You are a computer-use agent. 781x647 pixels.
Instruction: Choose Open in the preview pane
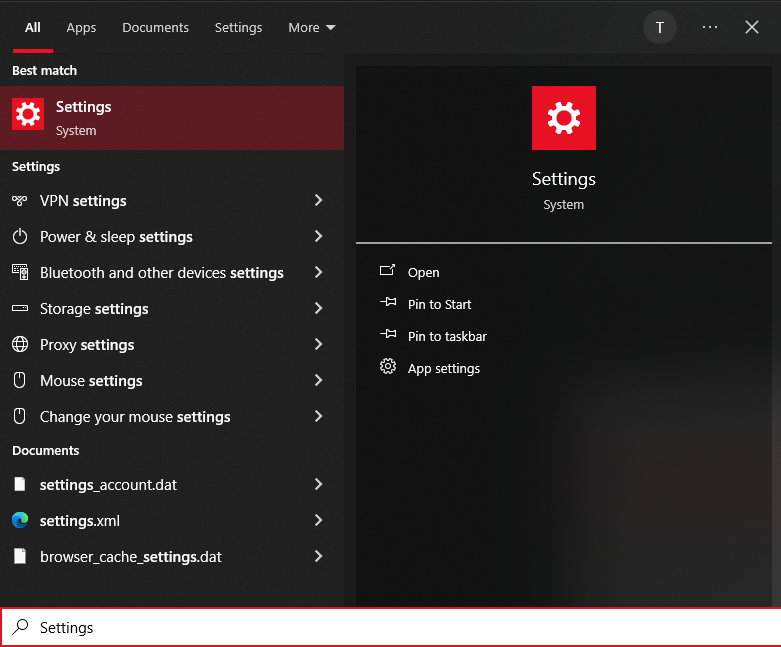pos(423,272)
